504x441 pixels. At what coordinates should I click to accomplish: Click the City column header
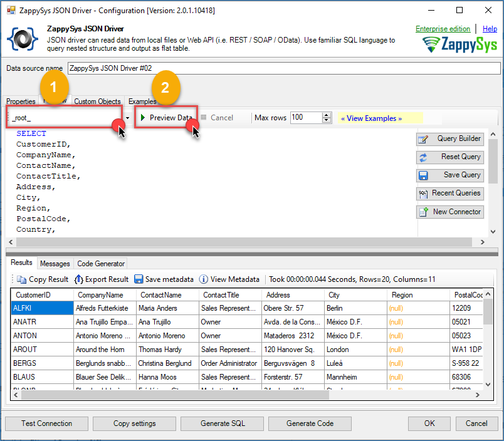355,295
